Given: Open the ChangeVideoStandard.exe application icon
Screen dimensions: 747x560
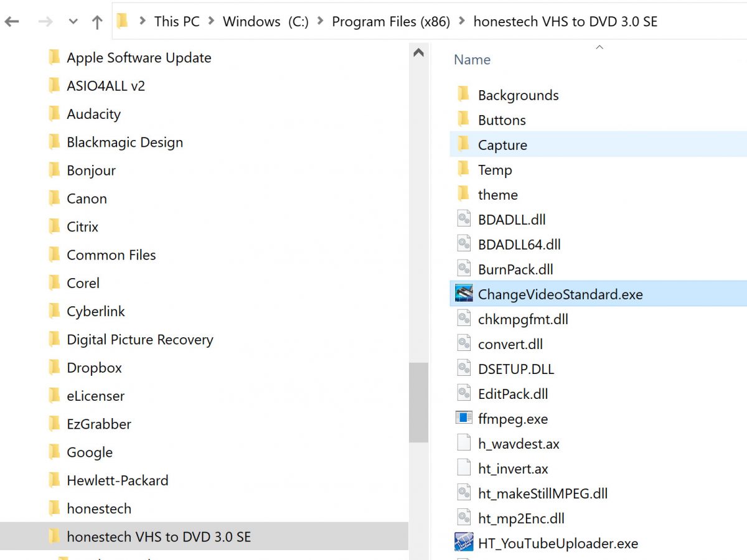Looking at the screenshot, I should point(464,294).
